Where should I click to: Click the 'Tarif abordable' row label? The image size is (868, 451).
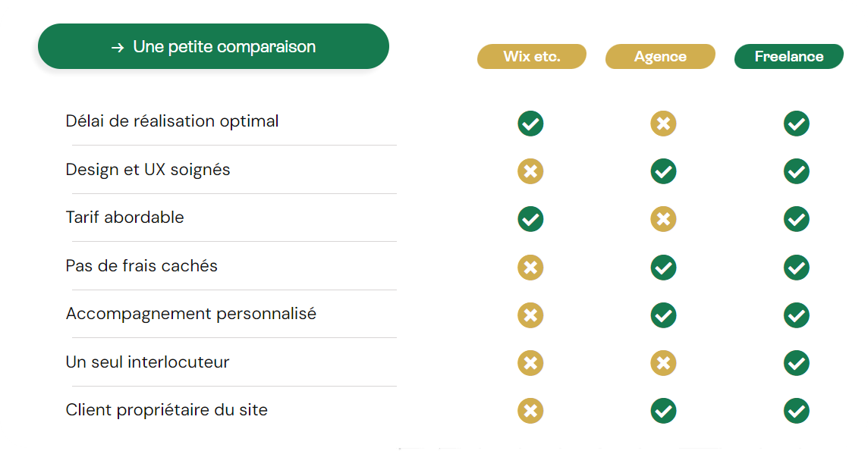click(125, 218)
